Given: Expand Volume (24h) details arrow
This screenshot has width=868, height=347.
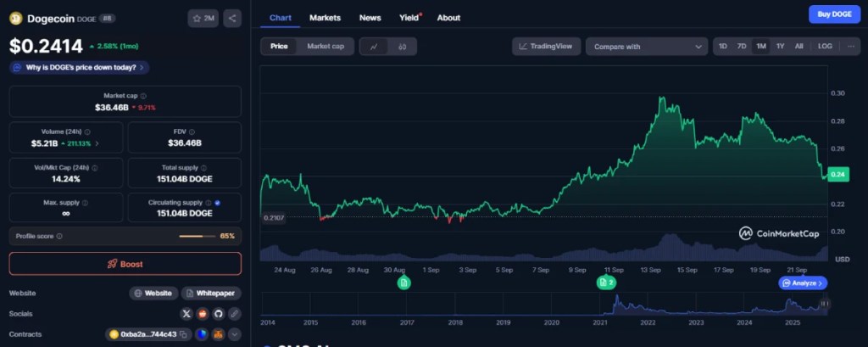Looking at the screenshot, I should click(97, 143).
